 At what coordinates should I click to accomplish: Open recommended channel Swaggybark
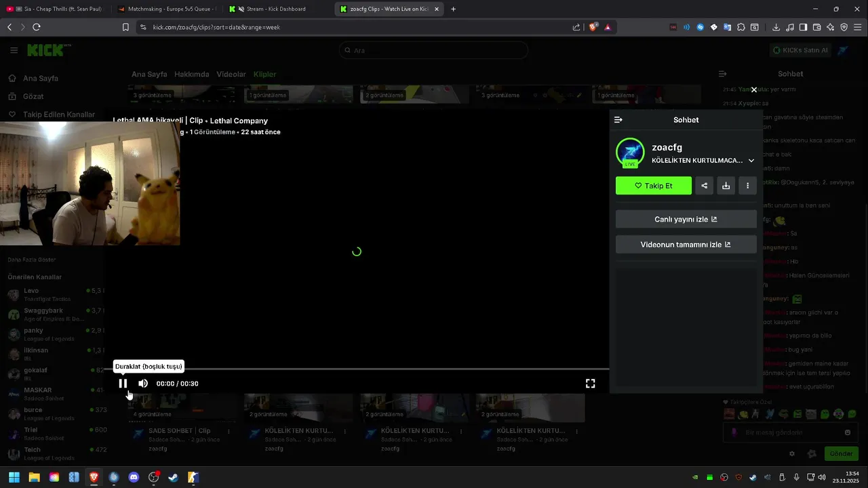(54, 314)
